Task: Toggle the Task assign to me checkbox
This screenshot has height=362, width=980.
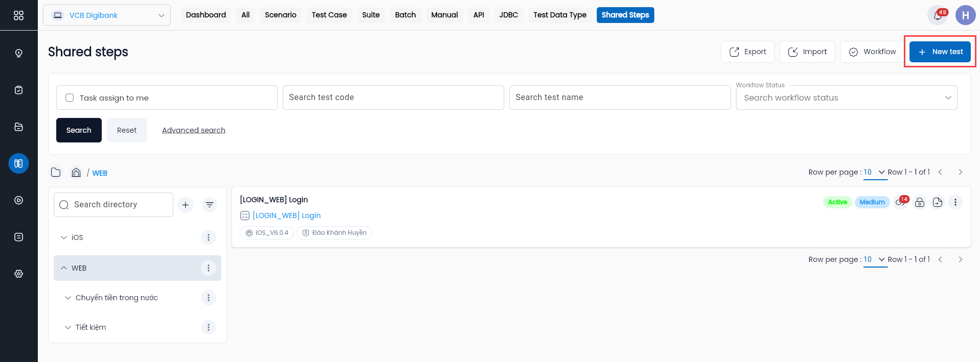Action: (70, 98)
